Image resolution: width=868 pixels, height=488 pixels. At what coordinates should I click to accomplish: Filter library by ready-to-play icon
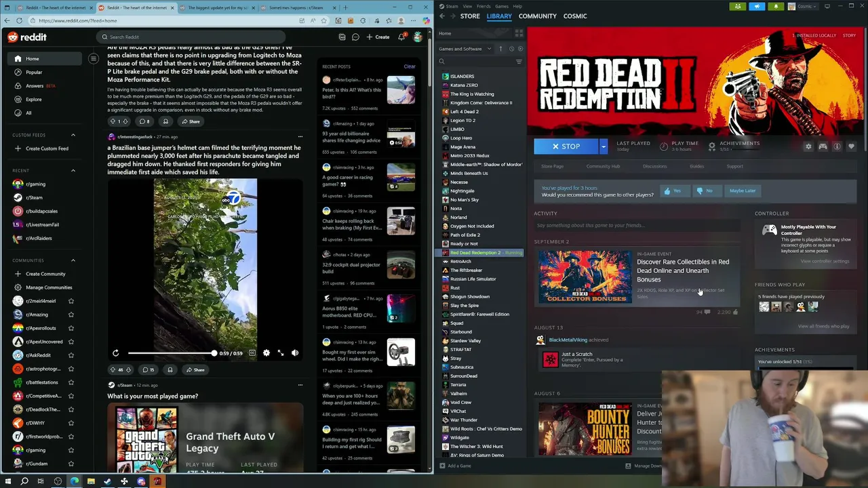(520, 49)
